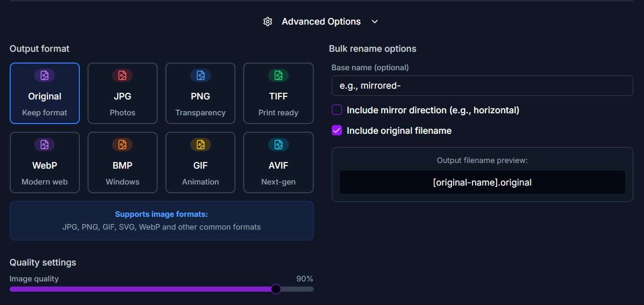Click the green TIFF file icon
Viewport: 644px width, 305px height.
point(278,75)
